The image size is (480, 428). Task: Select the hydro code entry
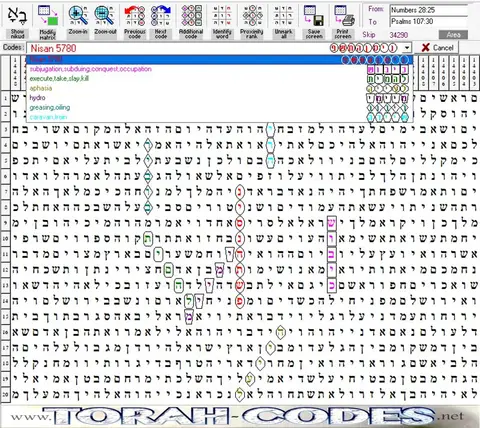(x=219, y=98)
